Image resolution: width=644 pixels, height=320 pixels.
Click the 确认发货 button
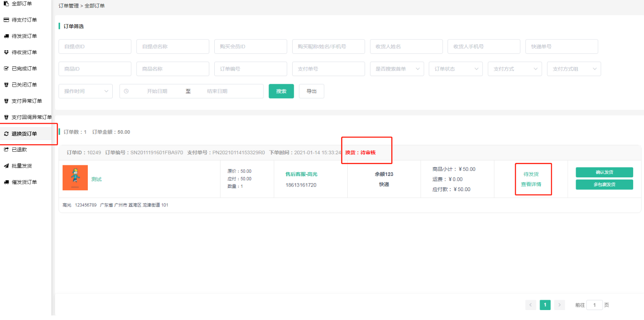tap(604, 172)
